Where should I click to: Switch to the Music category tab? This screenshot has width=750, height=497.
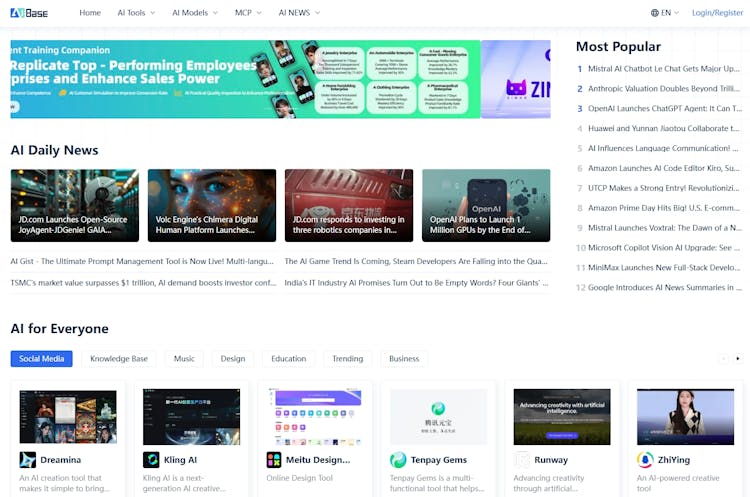point(184,359)
